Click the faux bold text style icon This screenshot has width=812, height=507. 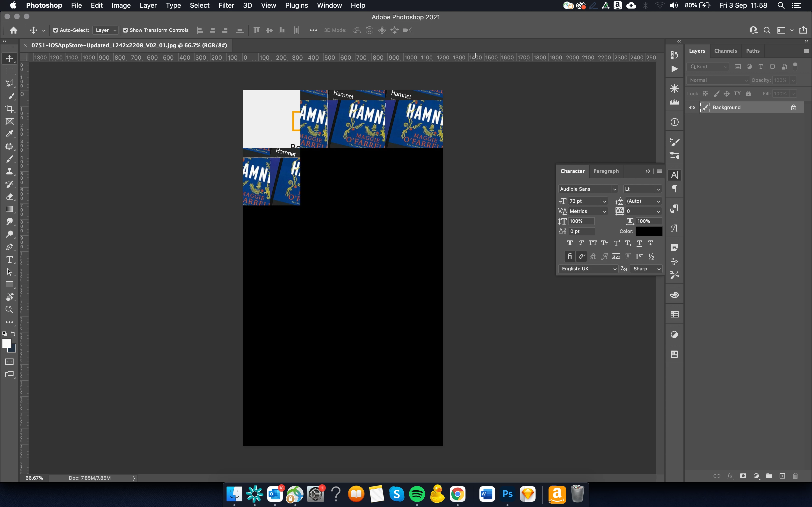coord(570,243)
